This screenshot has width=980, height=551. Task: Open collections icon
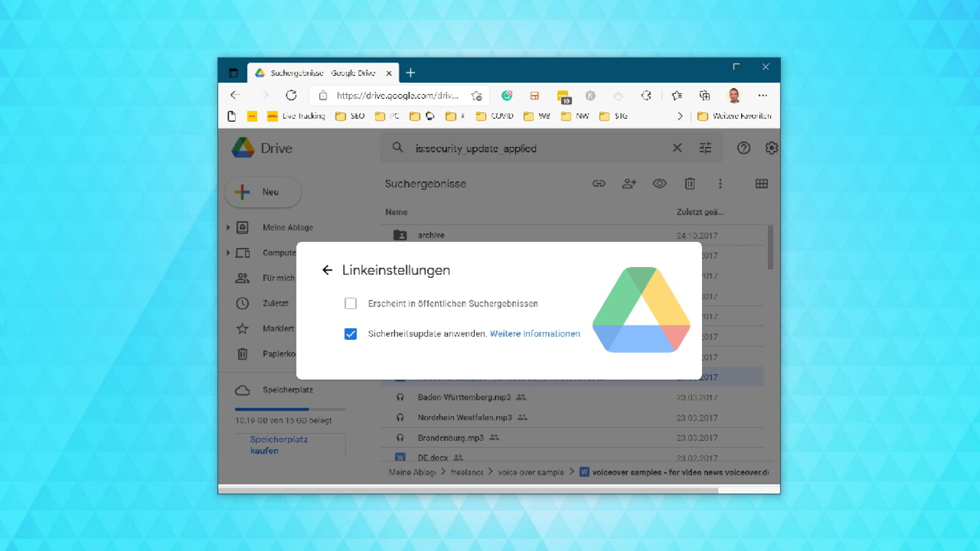coord(704,96)
